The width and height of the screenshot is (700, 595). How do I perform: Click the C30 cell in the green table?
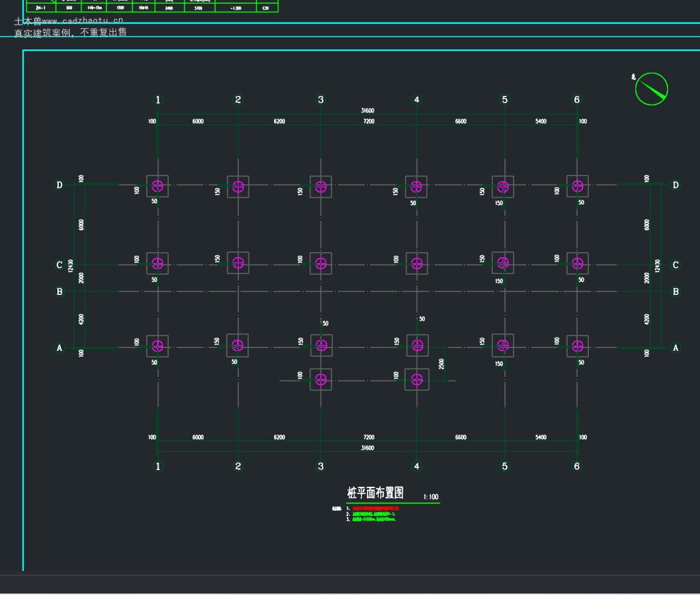(265, 8)
